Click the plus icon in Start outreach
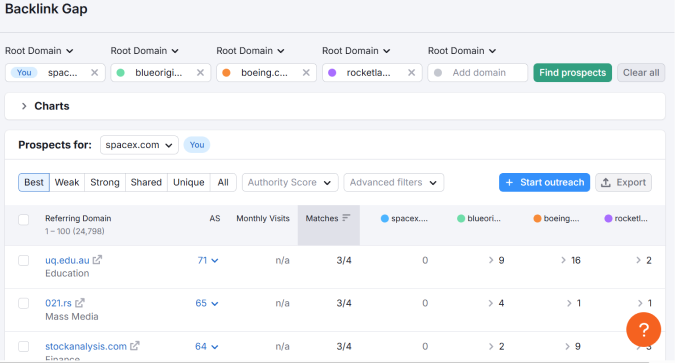This screenshot has width=675, height=363. [x=509, y=183]
